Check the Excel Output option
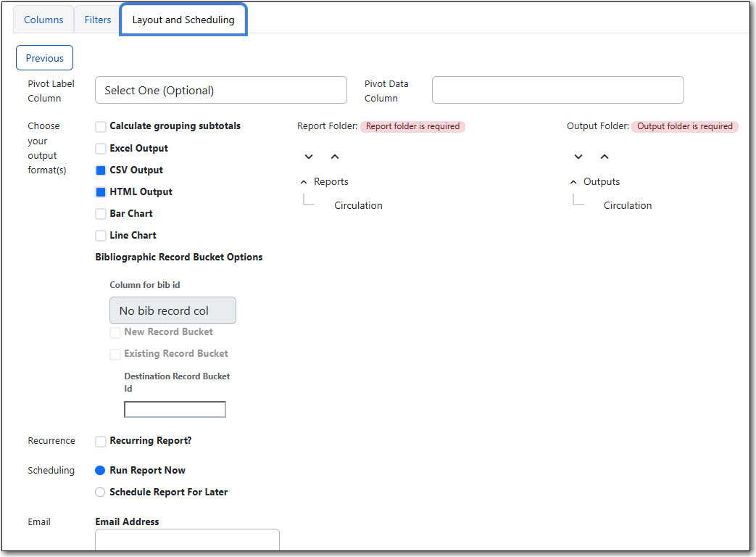Viewport: 756px width, 557px height. [x=101, y=149]
